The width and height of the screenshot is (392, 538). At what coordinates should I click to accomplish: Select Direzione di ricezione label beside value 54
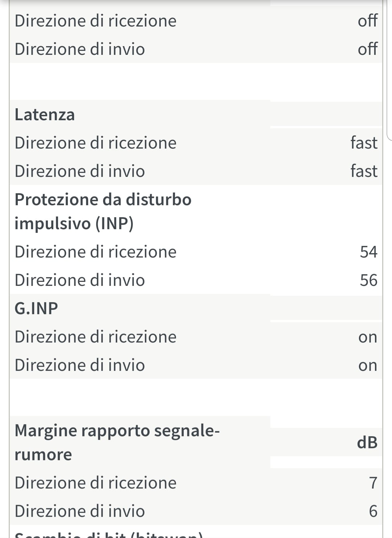(95, 252)
